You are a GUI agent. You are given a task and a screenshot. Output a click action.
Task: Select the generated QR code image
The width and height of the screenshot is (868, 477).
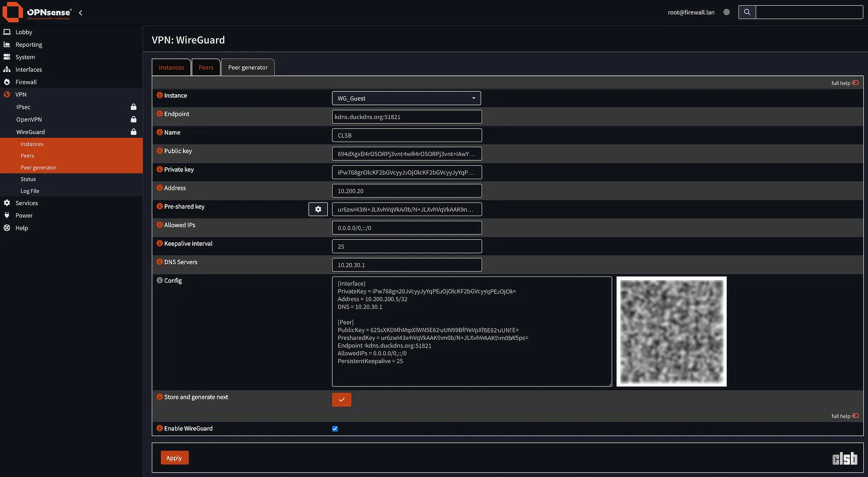click(671, 331)
